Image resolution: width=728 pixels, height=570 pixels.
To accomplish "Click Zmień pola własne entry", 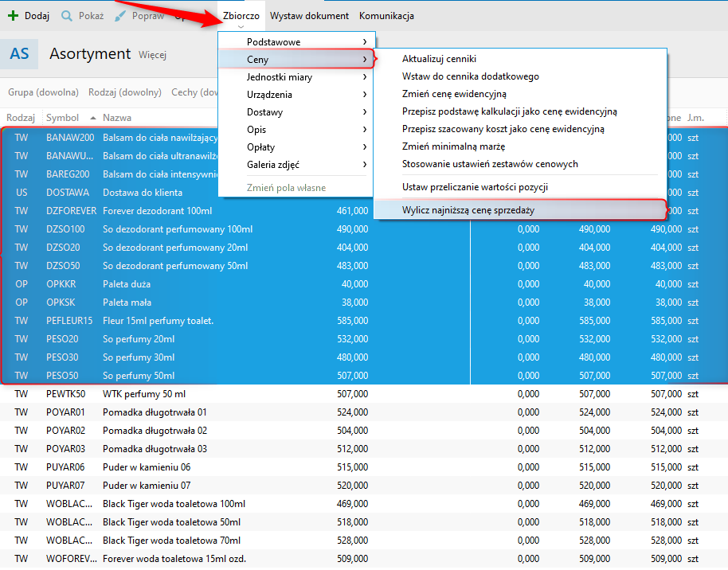I will click(x=286, y=188).
